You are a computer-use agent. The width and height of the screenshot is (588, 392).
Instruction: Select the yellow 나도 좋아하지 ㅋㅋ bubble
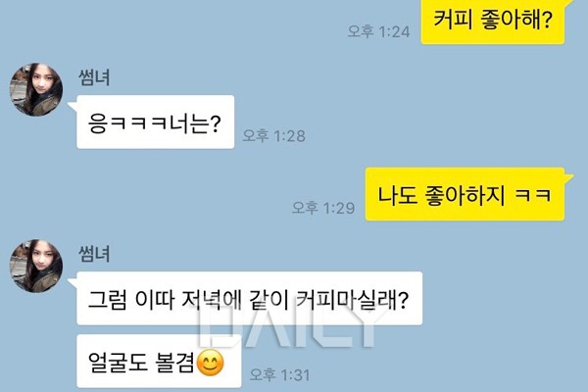(x=465, y=194)
